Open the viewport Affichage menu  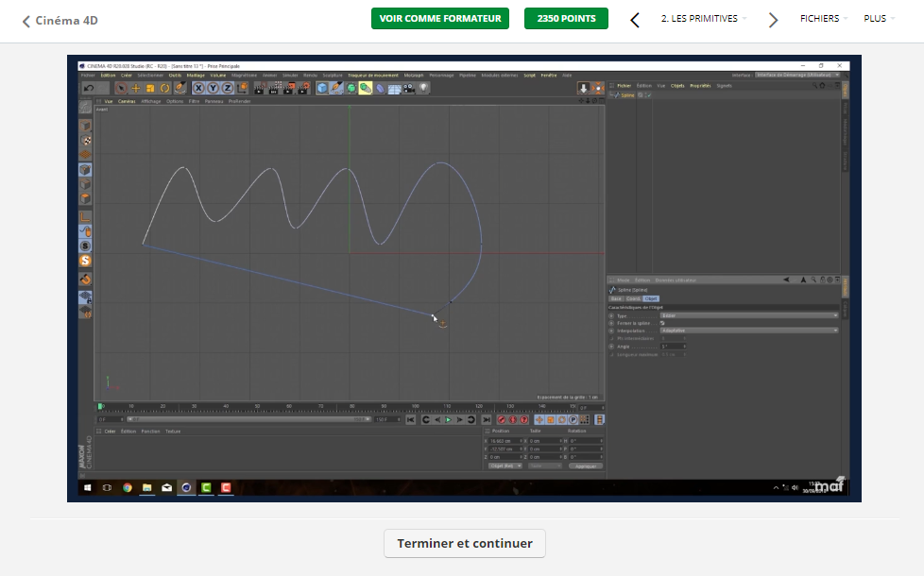151,101
